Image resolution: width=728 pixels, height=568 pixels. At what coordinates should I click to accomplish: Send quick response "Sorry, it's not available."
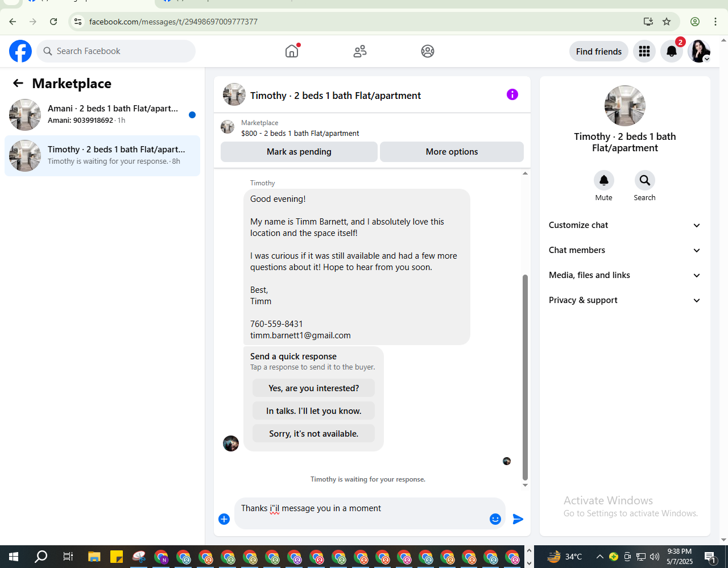314,434
